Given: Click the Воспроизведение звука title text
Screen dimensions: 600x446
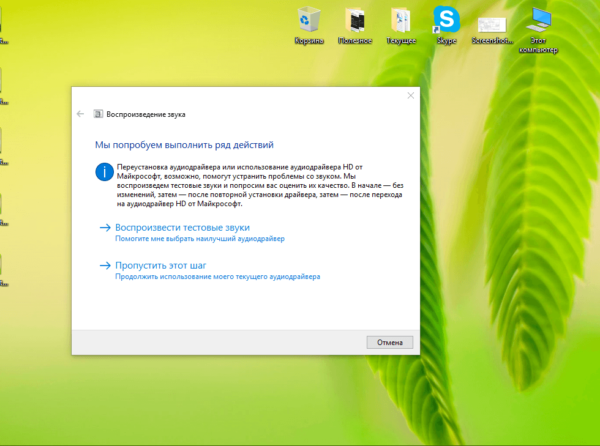Looking at the screenshot, I should [x=146, y=114].
